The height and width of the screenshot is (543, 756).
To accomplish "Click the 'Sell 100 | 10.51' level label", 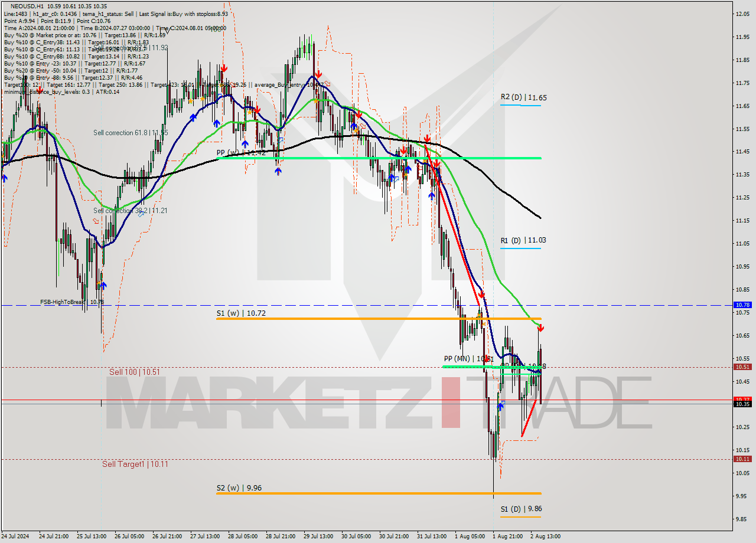I will pyautogui.click(x=135, y=372).
